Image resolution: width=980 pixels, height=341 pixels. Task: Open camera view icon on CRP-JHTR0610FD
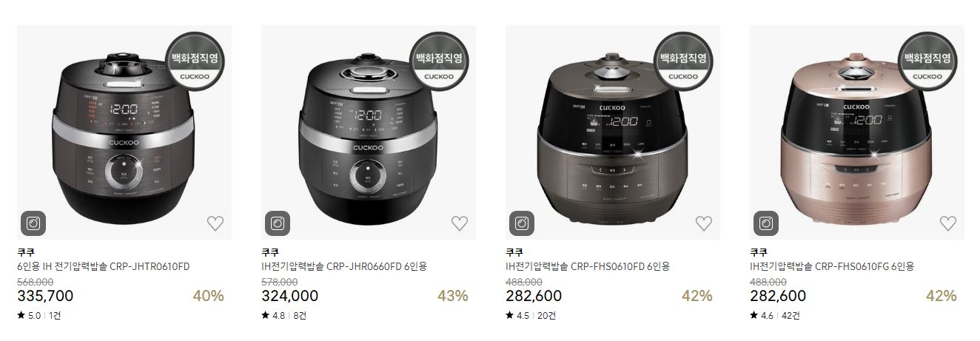point(33,223)
